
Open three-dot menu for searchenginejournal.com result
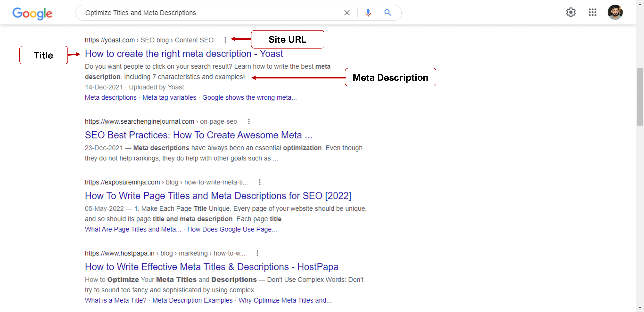(x=249, y=122)
